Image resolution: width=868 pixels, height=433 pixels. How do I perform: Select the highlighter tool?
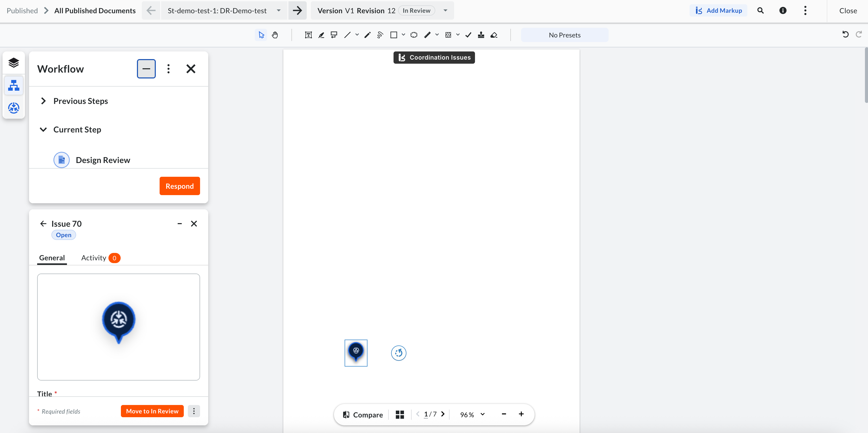pos(321,35)
